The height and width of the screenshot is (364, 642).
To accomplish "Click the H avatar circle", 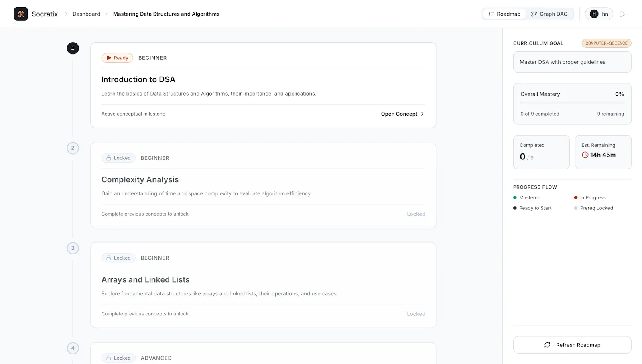I will 594,14.
